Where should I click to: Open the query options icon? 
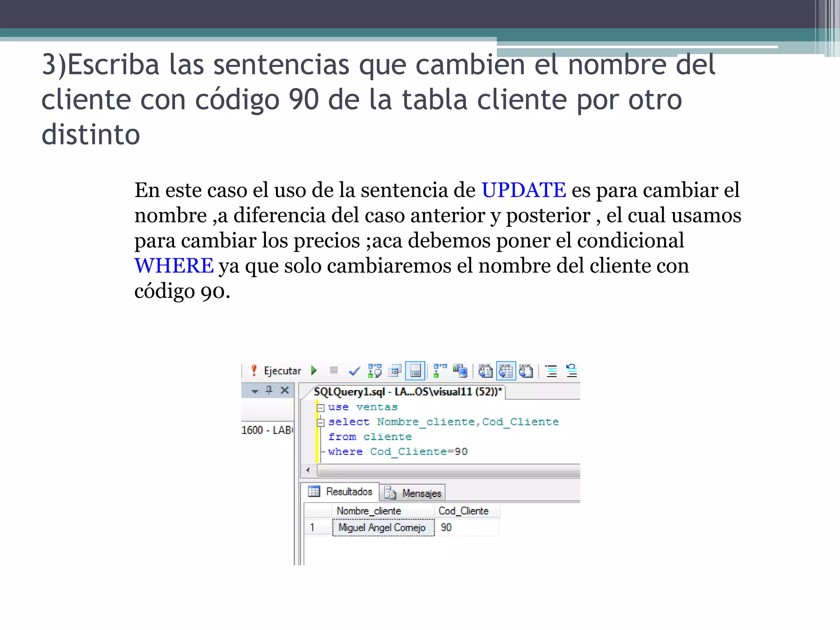(395, 371)
